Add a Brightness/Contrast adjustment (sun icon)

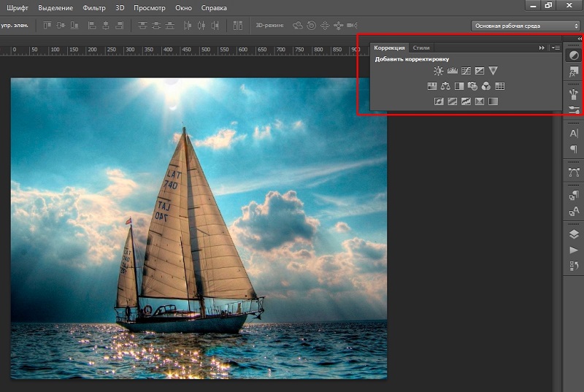pos(439,71)
